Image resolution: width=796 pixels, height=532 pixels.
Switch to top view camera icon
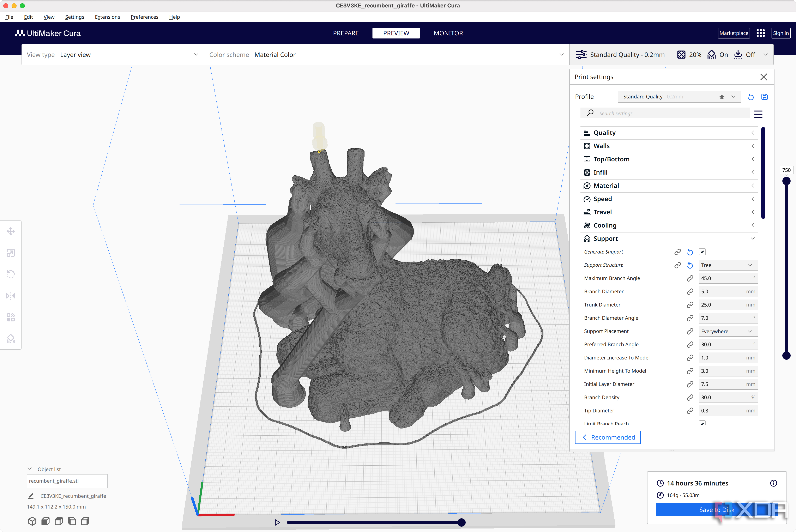pyautogui.click(x=59, y=521)
